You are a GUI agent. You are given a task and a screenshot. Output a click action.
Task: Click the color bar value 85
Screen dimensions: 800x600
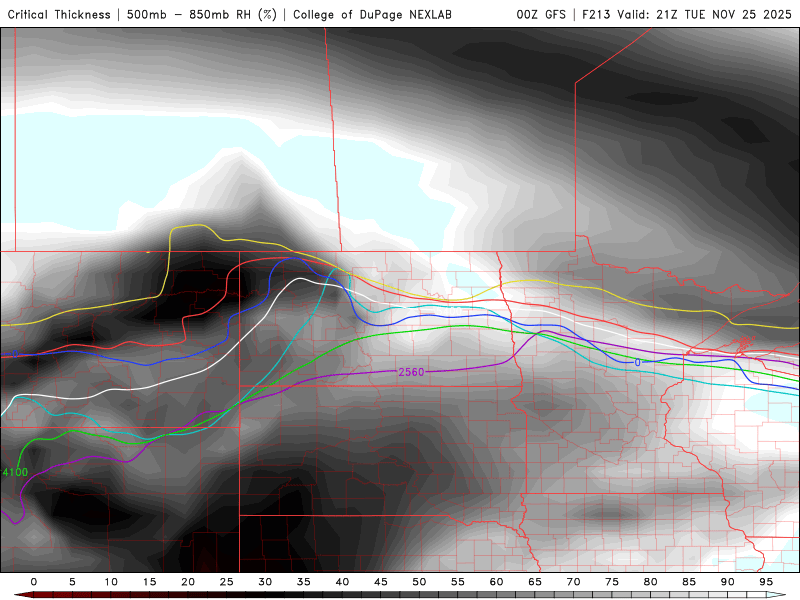pyautogui.click(x=689, y=582)
